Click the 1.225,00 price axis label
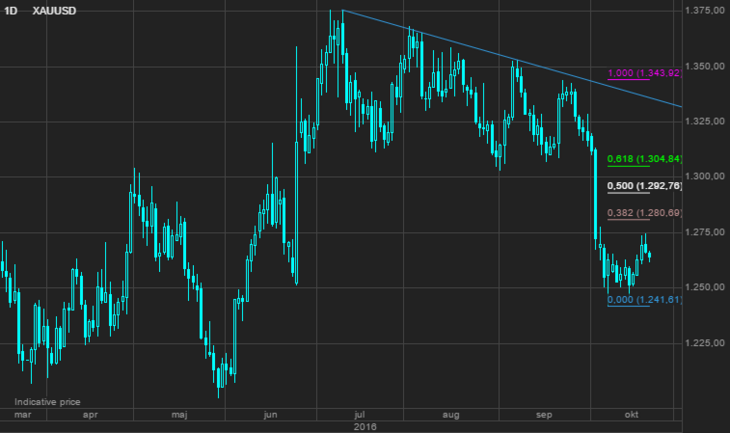The image size is (730, 433). 706,343
